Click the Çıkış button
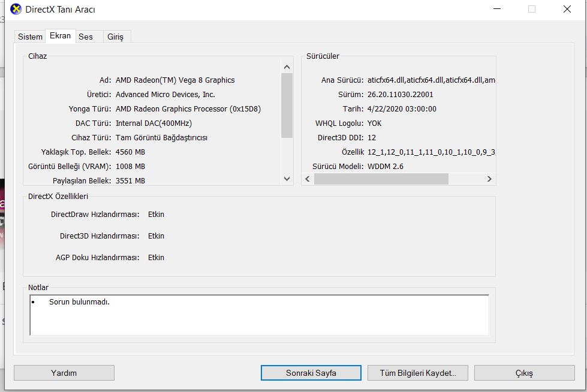 pos(524,373)
